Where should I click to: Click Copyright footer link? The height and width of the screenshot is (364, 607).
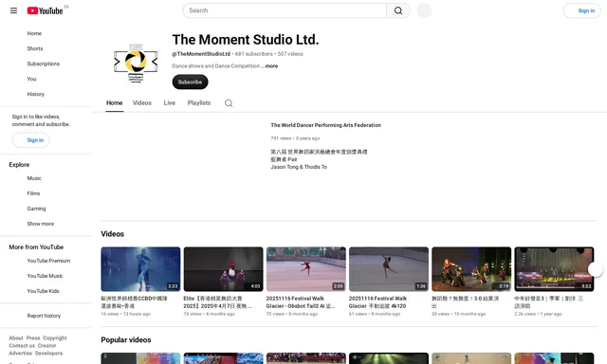pos(55,337)
